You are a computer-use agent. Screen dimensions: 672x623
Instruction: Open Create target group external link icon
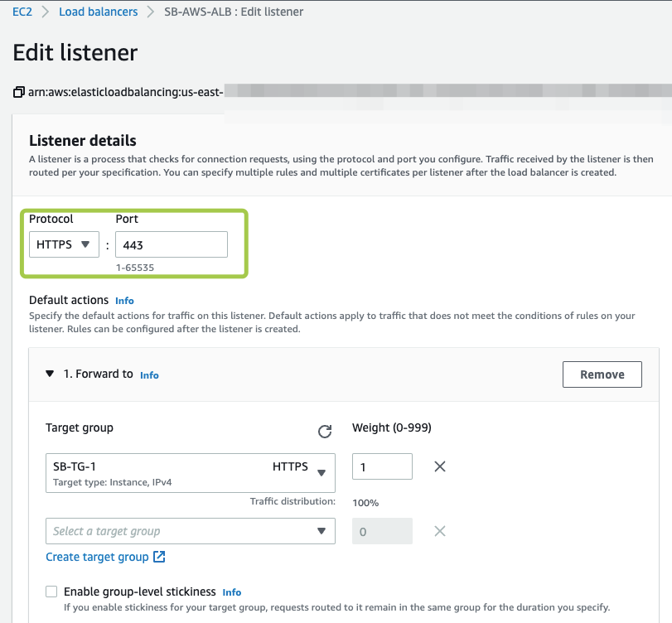[160, 557]
